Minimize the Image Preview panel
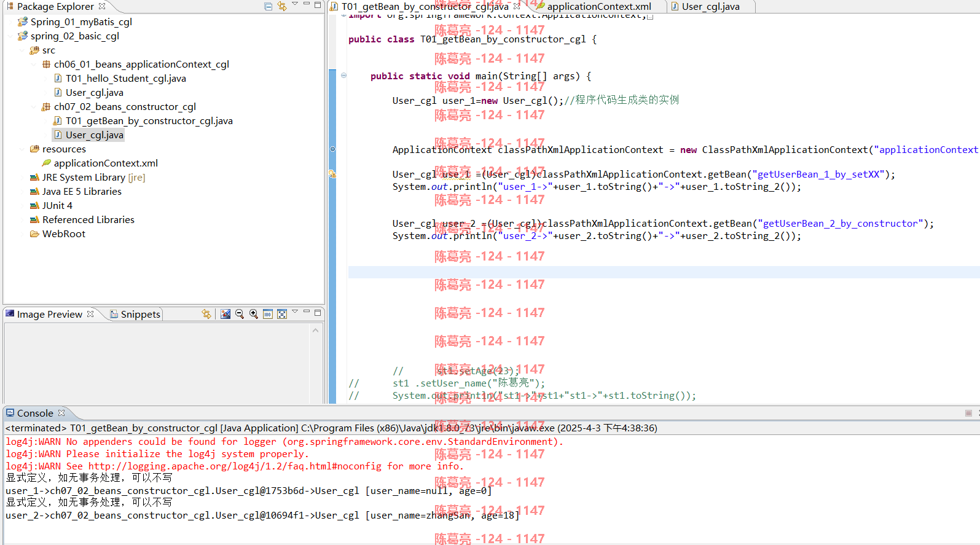 (x=307, y=312)
